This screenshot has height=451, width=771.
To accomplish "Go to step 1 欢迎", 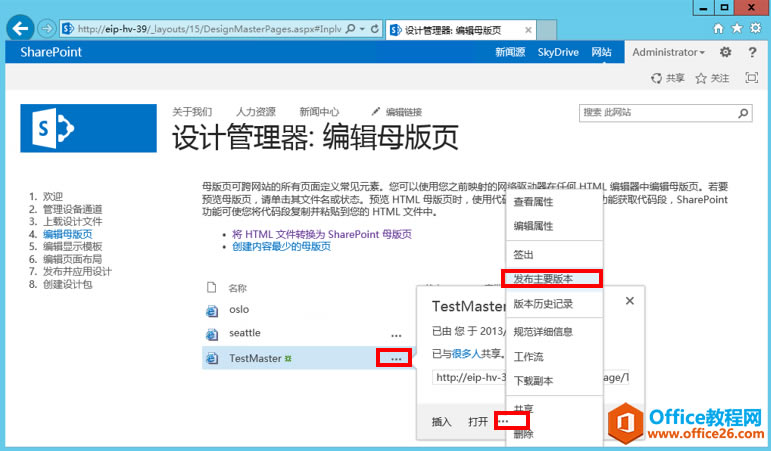I will [53, 196].
